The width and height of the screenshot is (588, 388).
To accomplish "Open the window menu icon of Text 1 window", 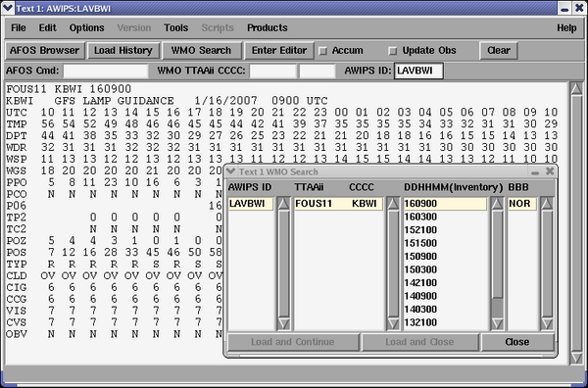I will [8, 8].
